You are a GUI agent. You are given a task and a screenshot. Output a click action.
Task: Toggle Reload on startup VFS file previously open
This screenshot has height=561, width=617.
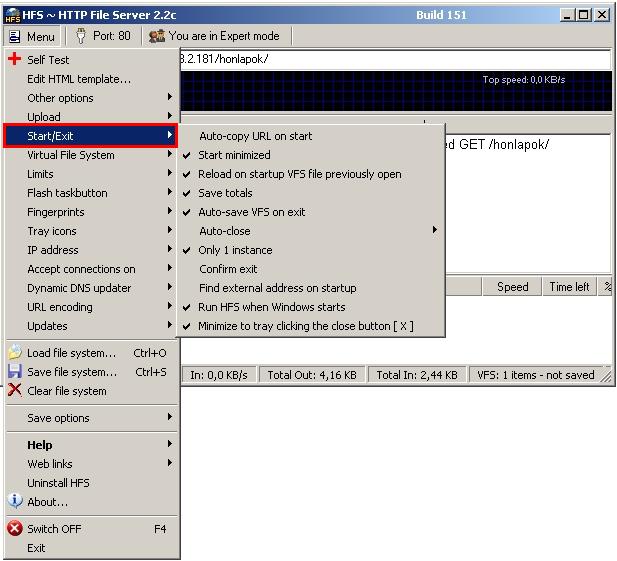(x=311, y=174)
